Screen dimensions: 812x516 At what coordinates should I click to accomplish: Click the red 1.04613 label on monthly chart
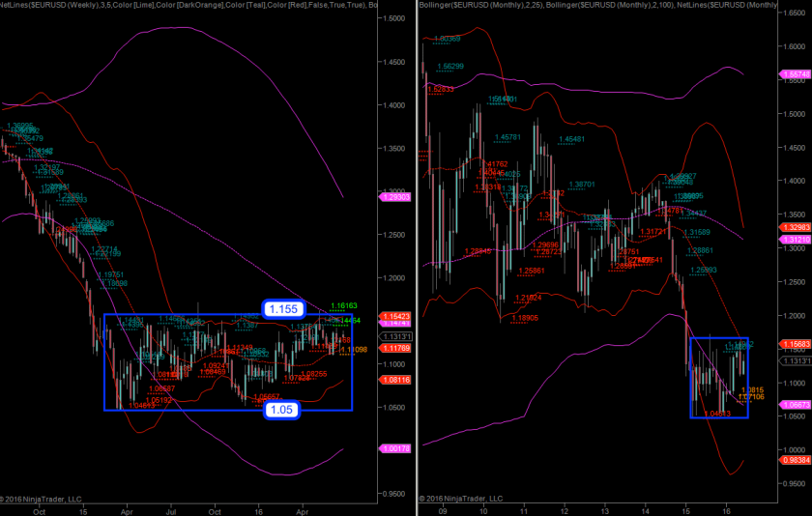click(x=717, y=414)
